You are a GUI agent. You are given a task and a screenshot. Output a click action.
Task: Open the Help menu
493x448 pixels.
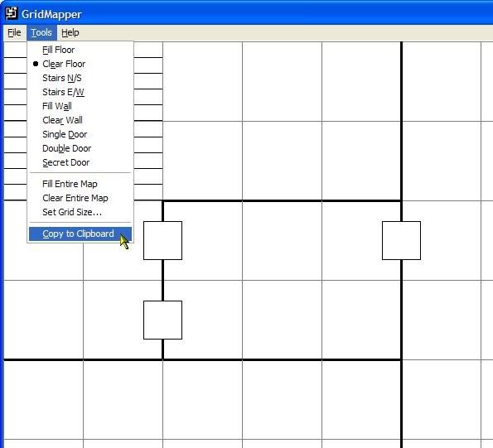pyautogui.click(x=70, y=32)
